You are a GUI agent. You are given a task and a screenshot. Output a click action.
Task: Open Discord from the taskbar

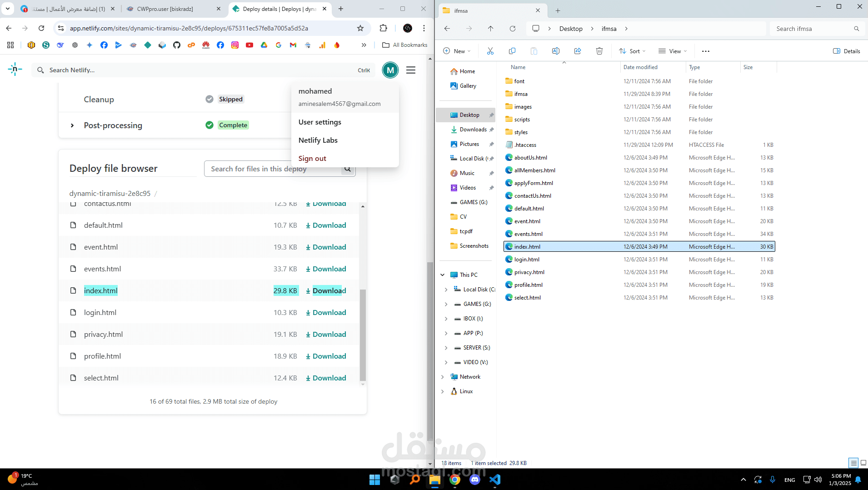(x=475, y=480)
